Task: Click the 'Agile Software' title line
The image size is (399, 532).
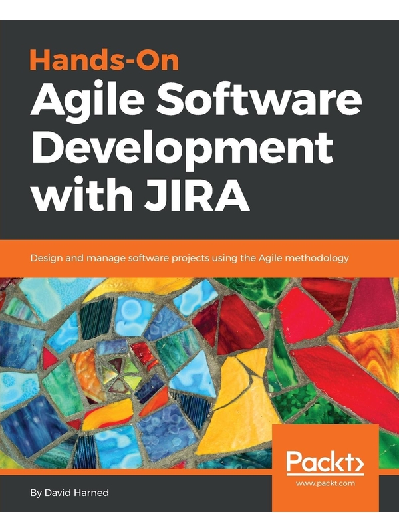Action: tap(196, 102)
